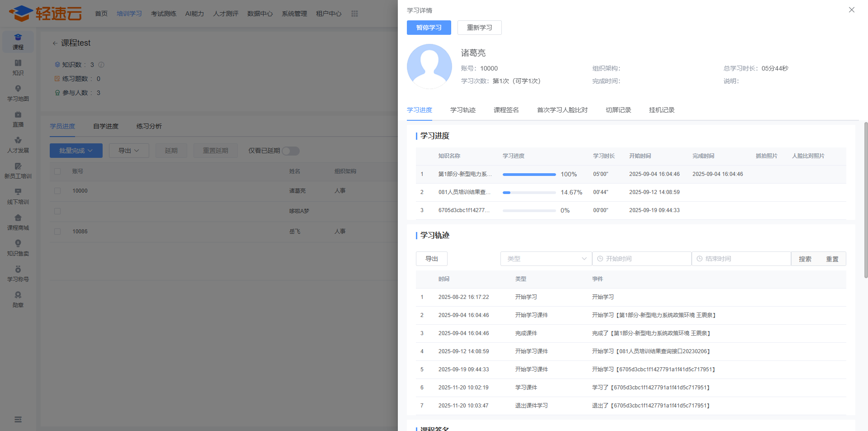Open the 批量完成 dropdown button

click(76, 151)
